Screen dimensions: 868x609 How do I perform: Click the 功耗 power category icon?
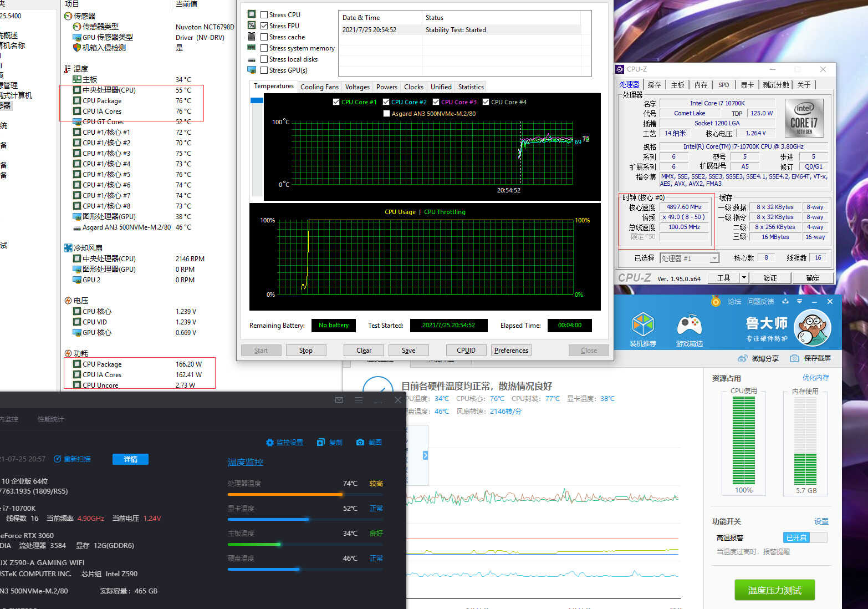tap(68, 353)
